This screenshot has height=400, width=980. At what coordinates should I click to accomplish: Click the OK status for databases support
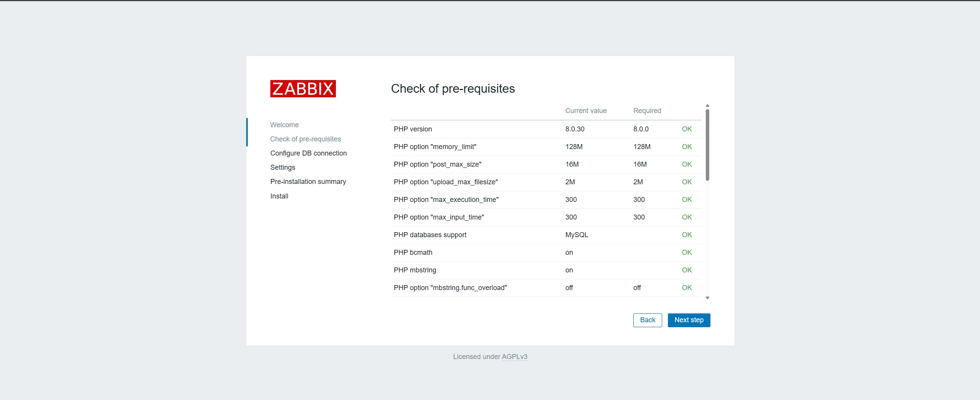[x=687, y=235]
